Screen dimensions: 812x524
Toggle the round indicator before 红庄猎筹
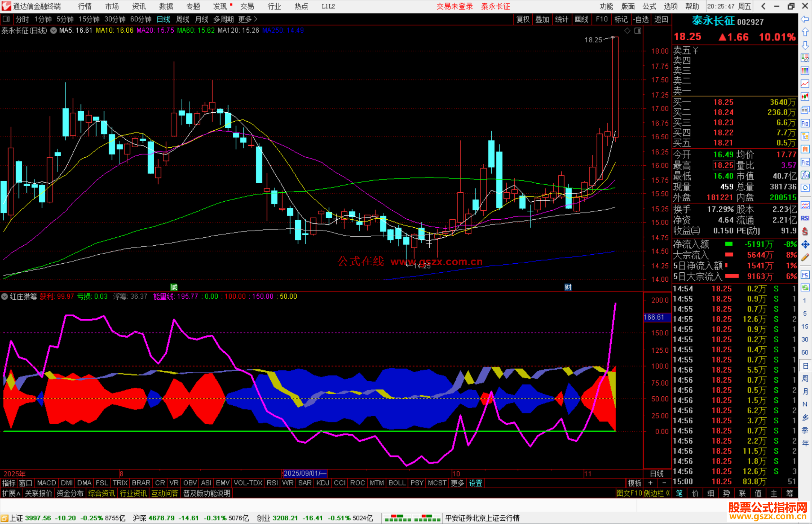(5, 296)
